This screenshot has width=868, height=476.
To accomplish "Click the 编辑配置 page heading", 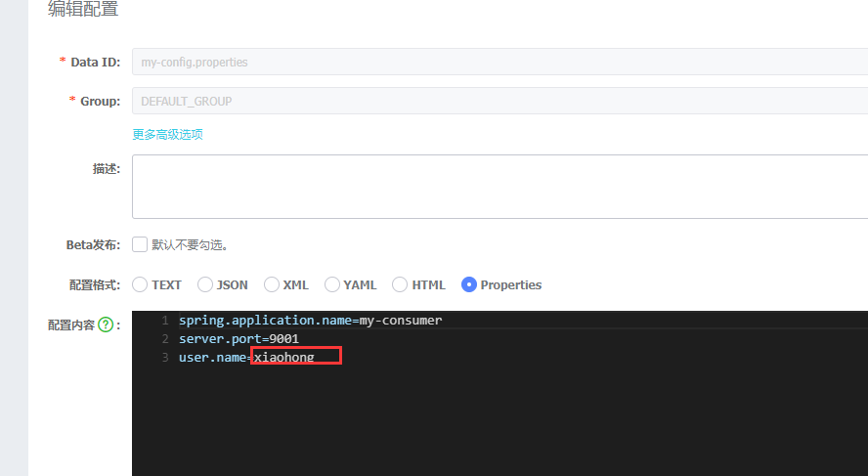I will (83, 8).
